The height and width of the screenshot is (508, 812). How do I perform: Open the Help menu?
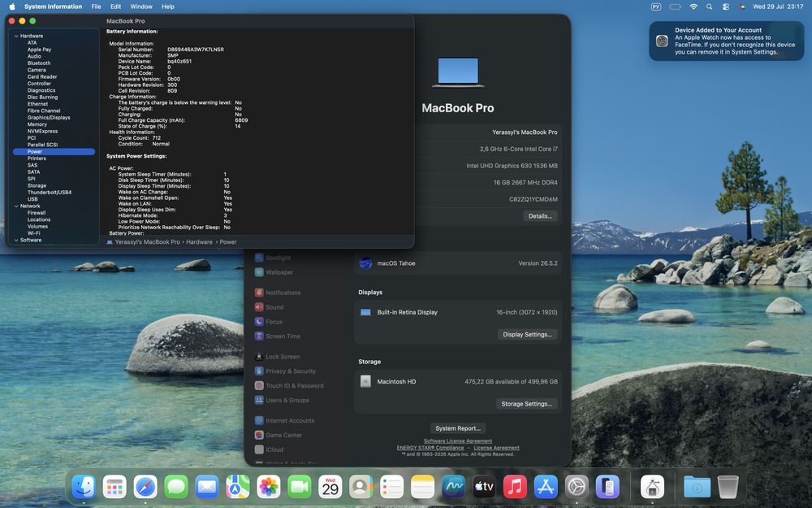168,7
